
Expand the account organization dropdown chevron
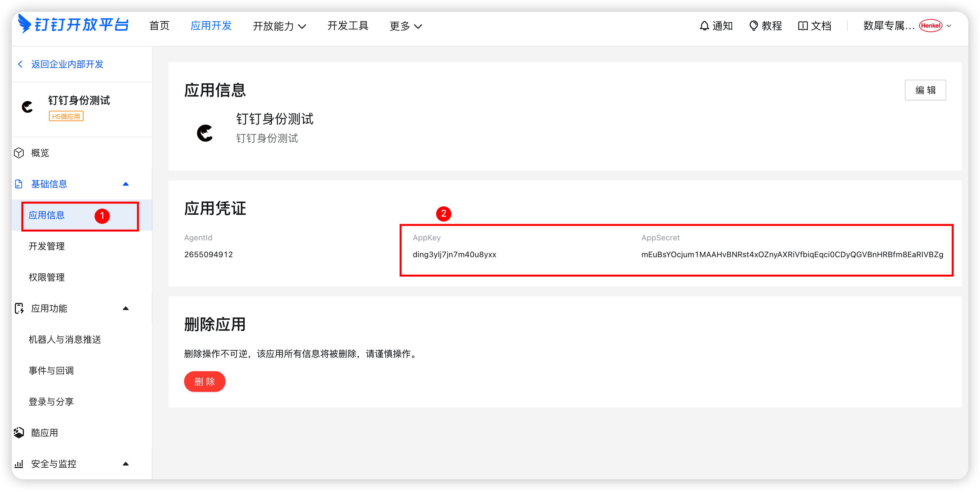pyautogui.click(x=949, y=26)
